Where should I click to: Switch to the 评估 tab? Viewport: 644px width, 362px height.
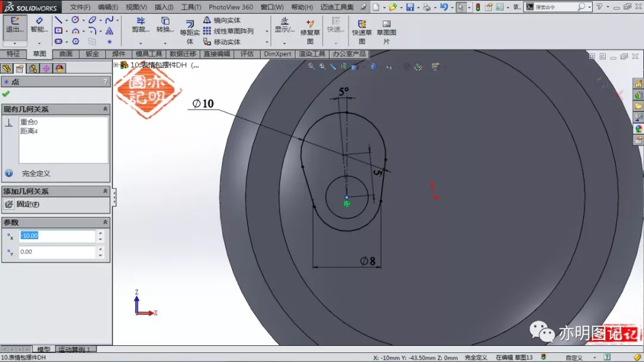tap(247, 54)
